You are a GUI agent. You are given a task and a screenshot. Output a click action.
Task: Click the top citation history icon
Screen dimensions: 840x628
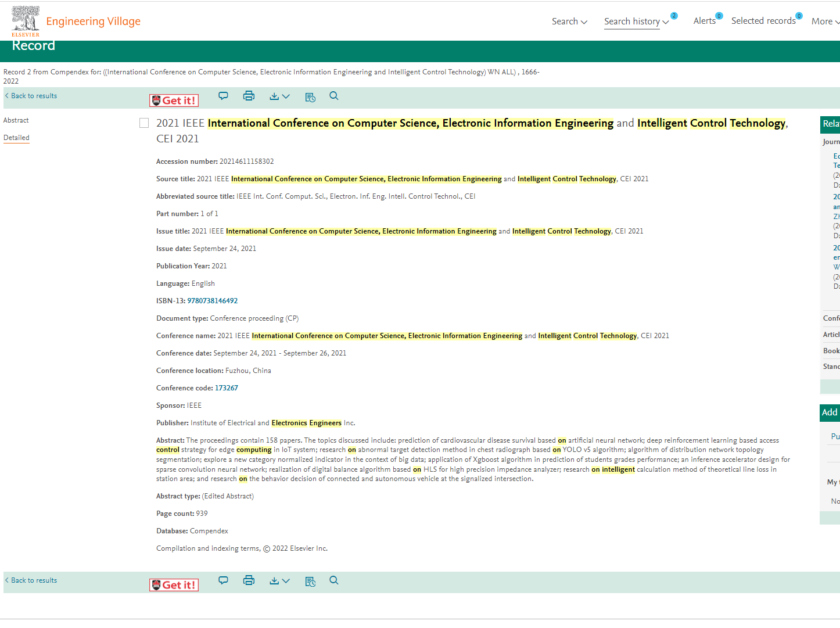tap(310, 97)
